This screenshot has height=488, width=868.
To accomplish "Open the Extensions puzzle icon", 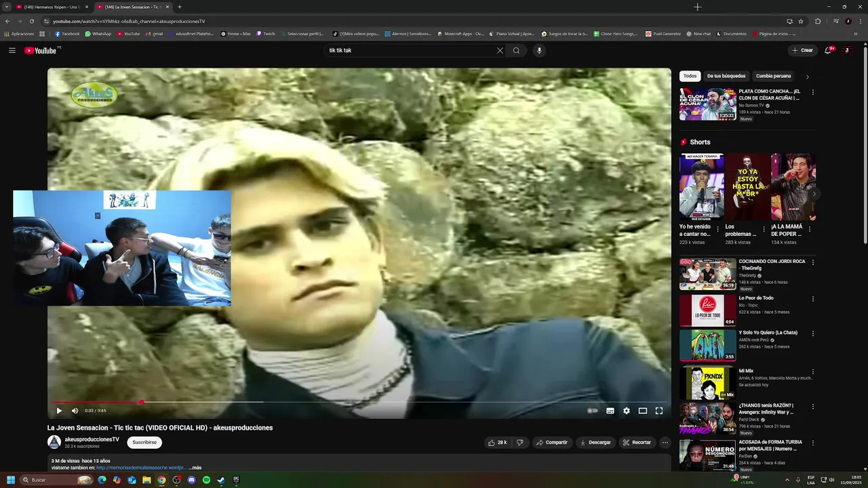I will [818, 21].
